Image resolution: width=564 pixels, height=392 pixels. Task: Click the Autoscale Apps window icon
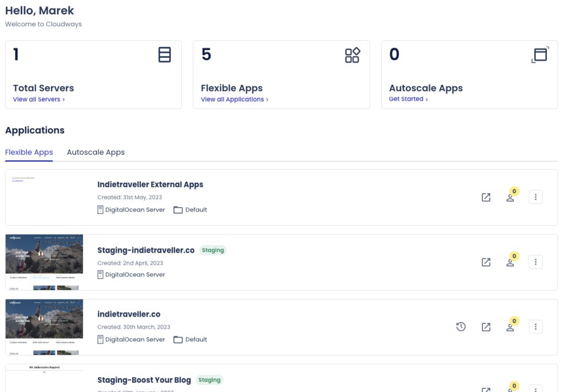(540, 55)
